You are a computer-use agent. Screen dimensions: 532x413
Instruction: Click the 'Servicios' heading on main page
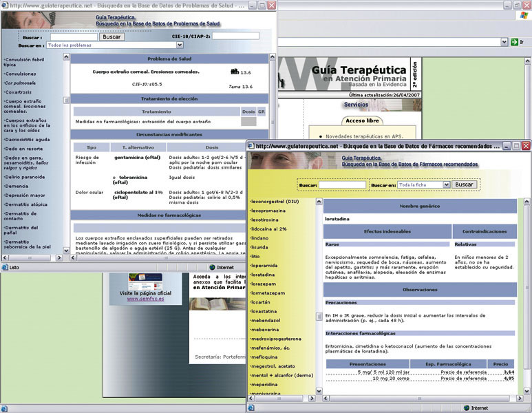356,105
